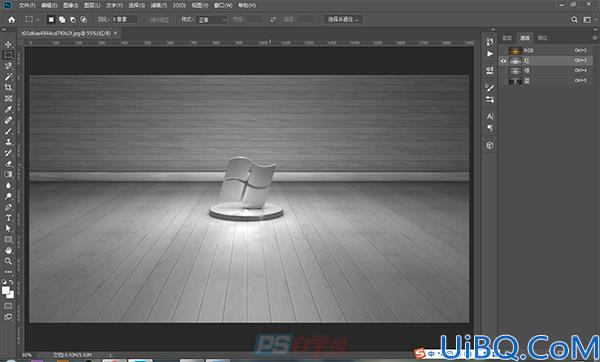The image size is (600, 362).
Task: Select the Dodge tool
Action: [x=8, y=196]
